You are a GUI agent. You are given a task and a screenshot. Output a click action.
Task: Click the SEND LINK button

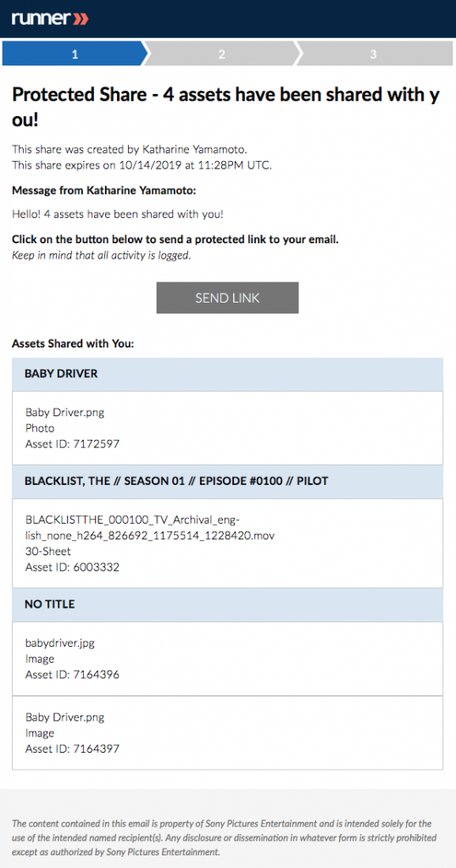[x=227, y=298]
